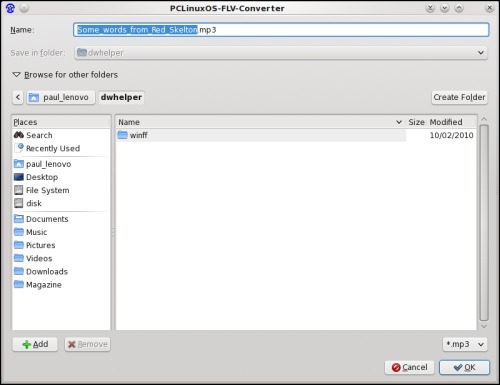Close the PCLinuxOS-FLV-Converter dialog
Image resolution: width=500 pixels, height=385 pixels.
tap(489, 8)
